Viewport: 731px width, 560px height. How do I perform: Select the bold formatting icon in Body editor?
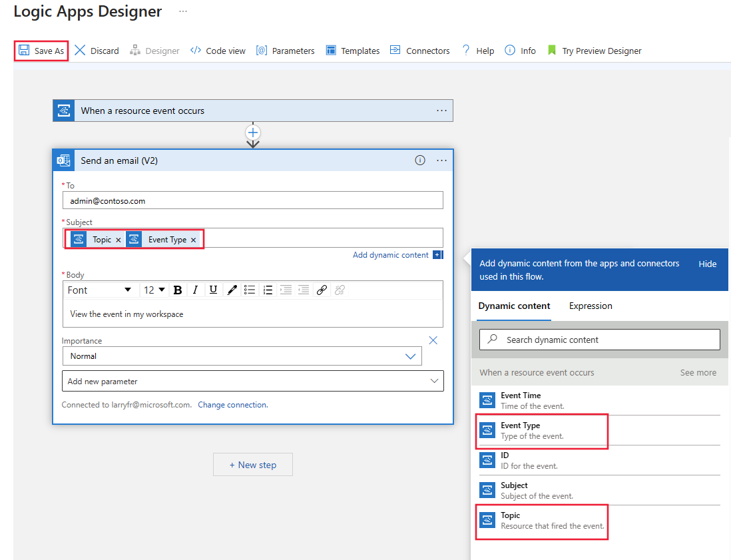pos(178,290)
